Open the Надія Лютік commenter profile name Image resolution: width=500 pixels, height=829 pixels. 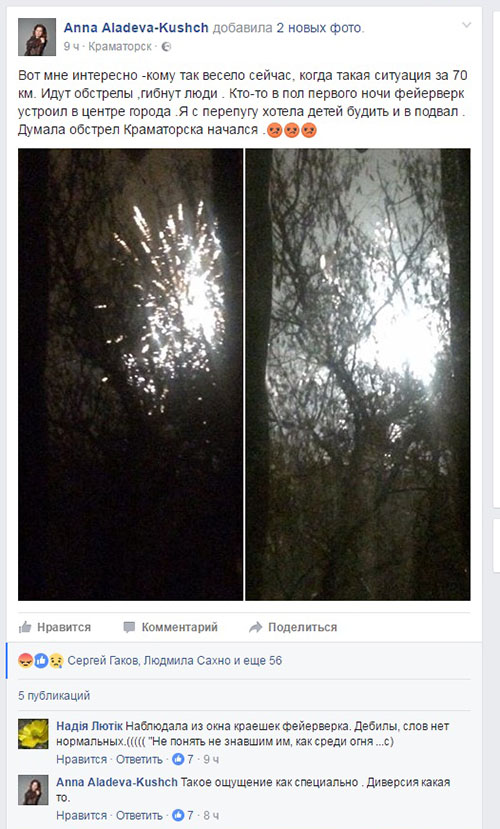pyautogui.click(x=89, y=726)
